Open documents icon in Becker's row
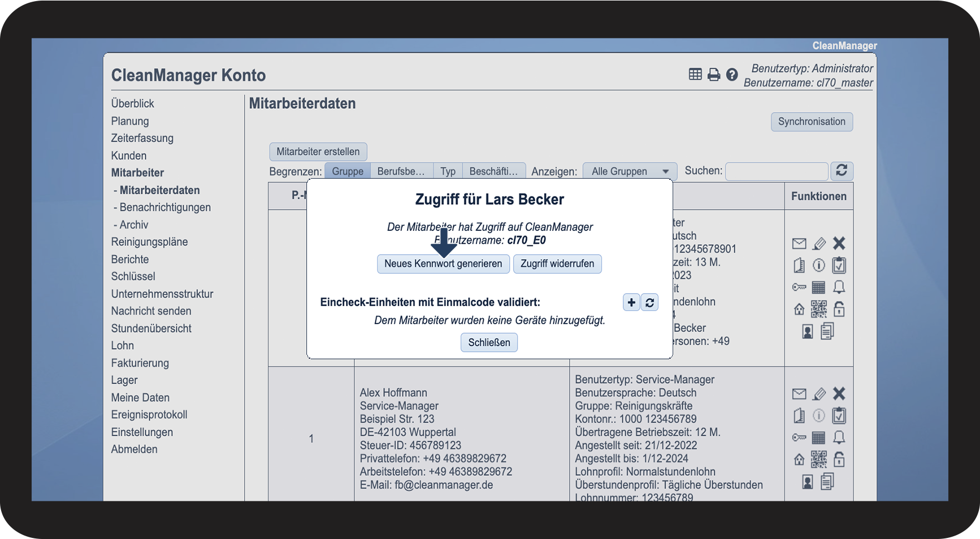 pos(827,331)
